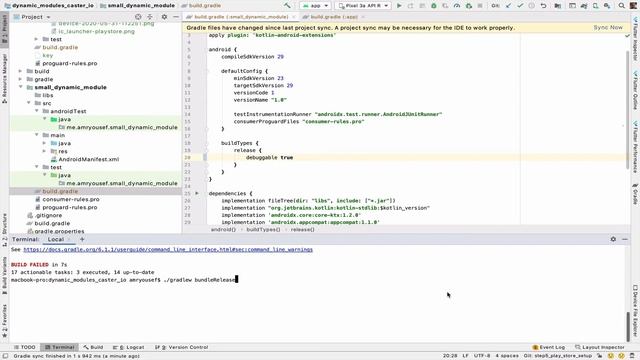The image size is (640, 360).
Task: Click the Make Project hammer icon
Action: (x=287, y=6)
